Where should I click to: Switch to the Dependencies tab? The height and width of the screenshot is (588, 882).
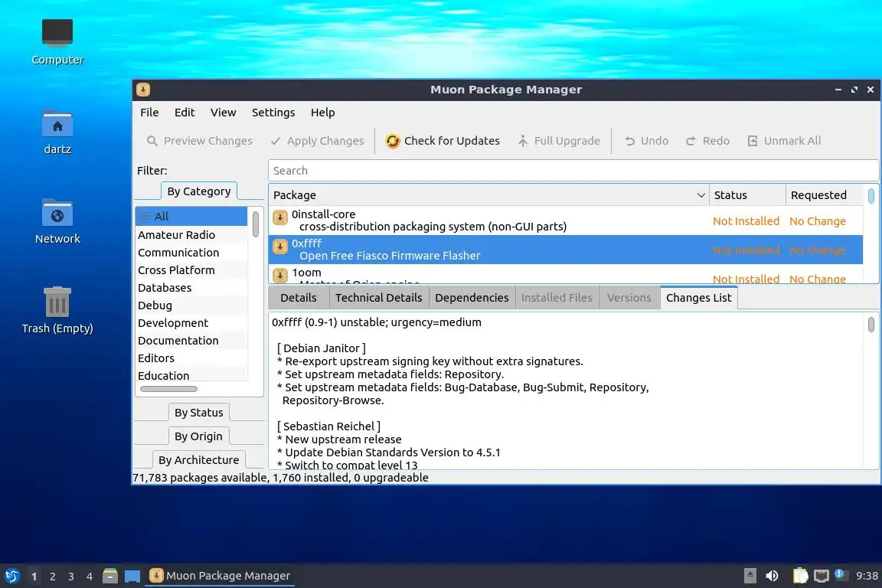pos(472,298)
